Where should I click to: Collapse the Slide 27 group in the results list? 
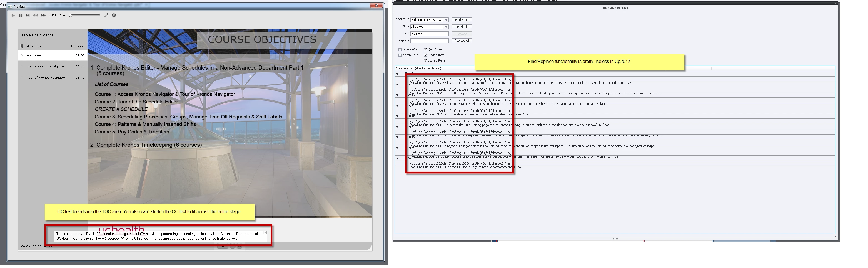click(398, 158)
